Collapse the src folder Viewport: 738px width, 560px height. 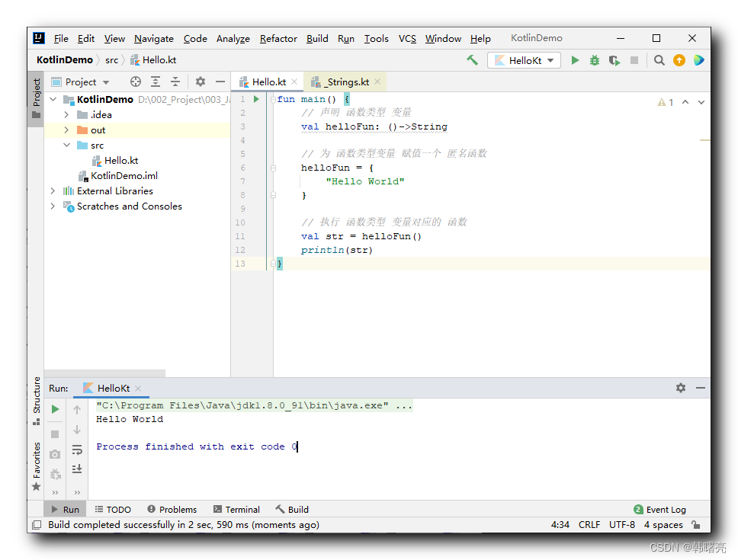[x=66, y=145]
